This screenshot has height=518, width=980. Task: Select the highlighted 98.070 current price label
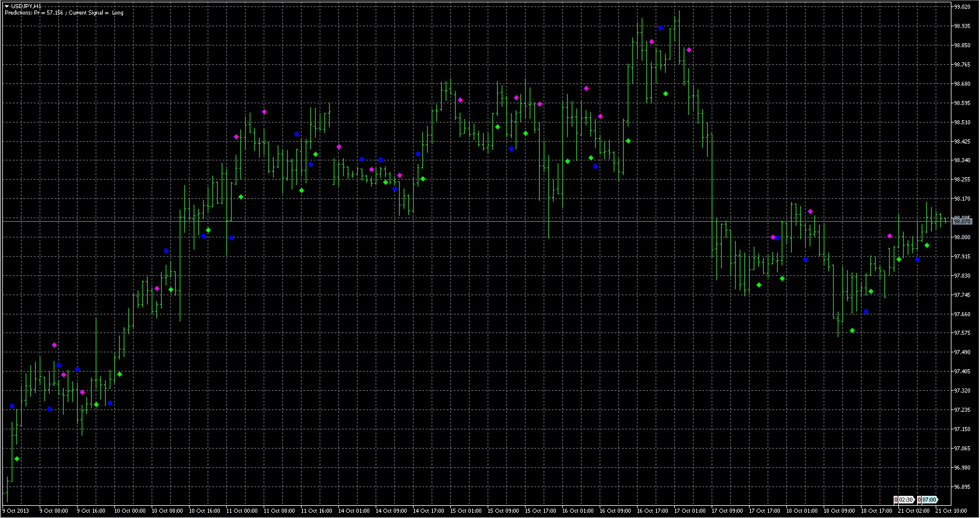pyautogui.click(x=962, y=222)
